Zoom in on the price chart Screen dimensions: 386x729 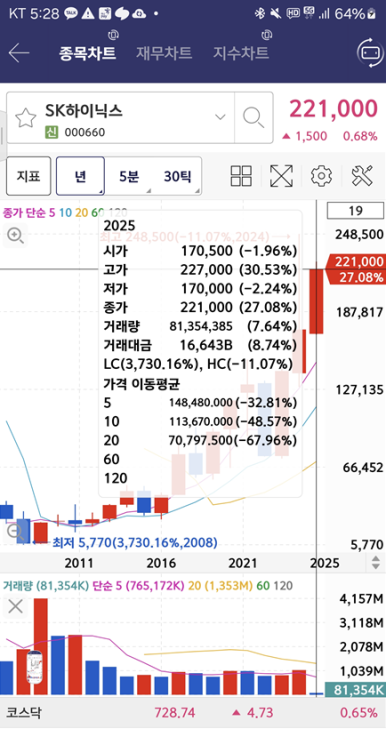tap(15, 236)
